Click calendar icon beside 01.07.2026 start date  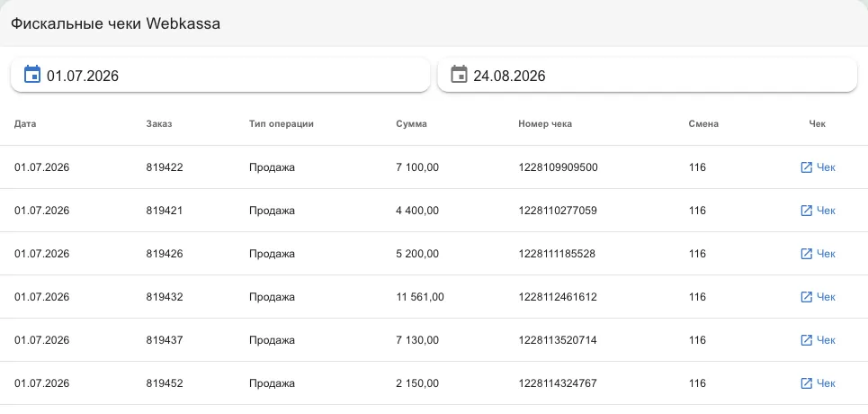point(32,75)
